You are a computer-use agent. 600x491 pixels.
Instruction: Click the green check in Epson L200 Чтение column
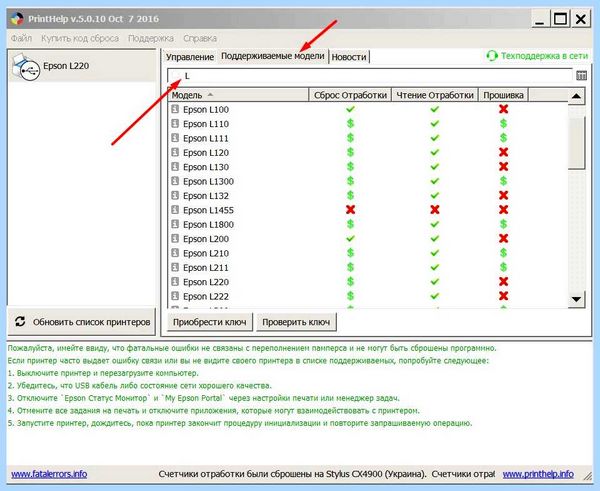click(x=434, y=238)
